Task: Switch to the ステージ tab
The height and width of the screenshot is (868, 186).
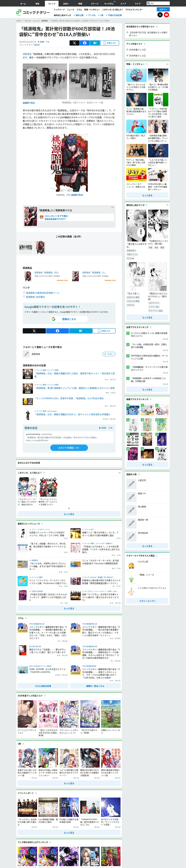Action: pyautogui.click(x=94, y=4)
